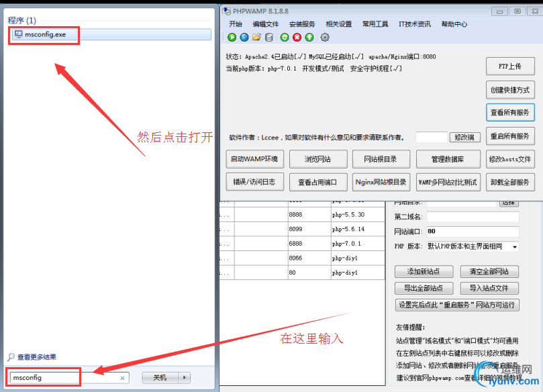Click the 导出全部站点 button

click(x=424, y=288)
